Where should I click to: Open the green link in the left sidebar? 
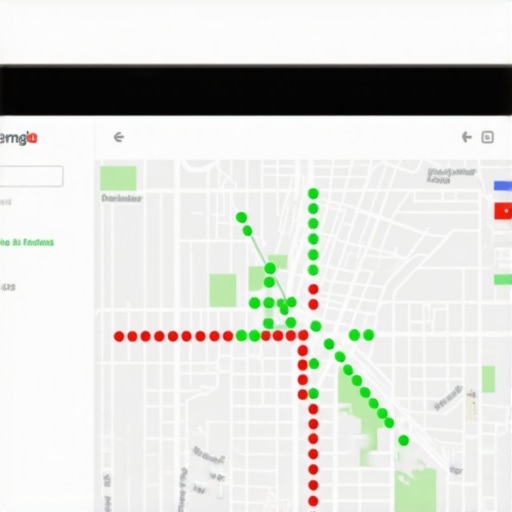27,242
